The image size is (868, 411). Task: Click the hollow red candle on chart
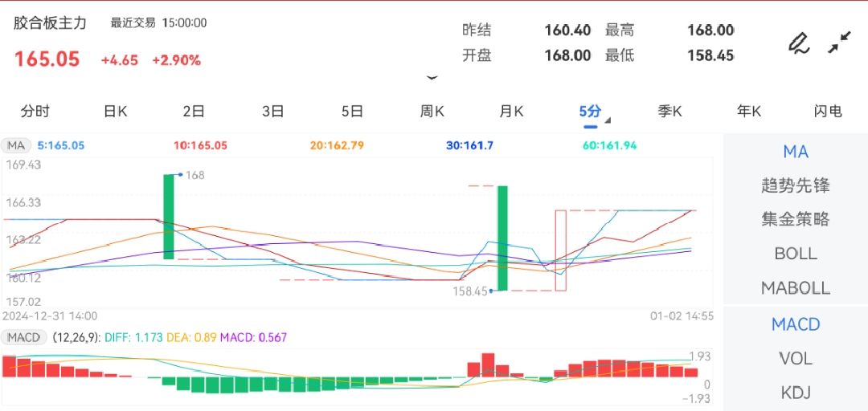(561, 250)
